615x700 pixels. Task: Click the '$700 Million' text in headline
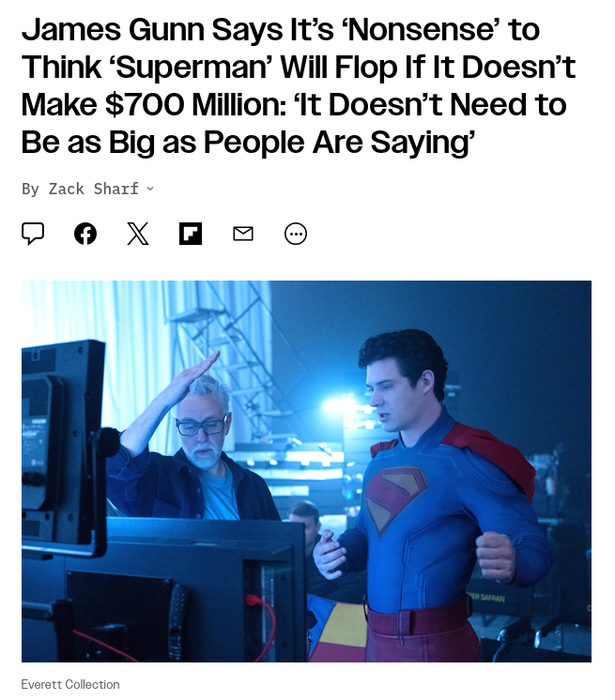(x=195, y=104)
